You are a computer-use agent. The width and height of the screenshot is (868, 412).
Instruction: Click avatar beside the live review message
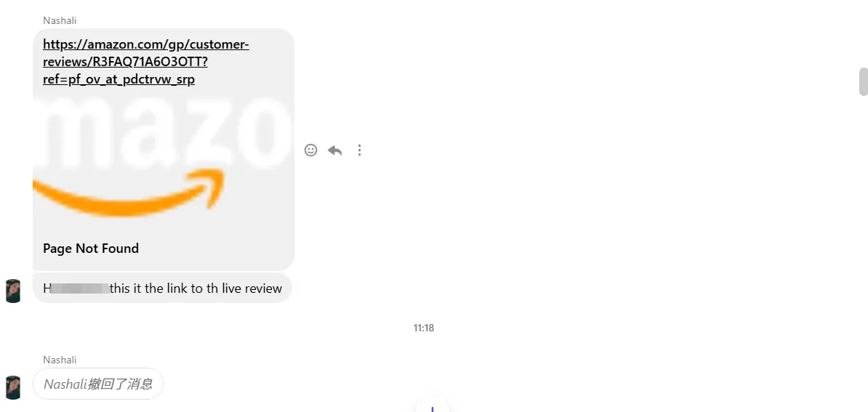(13, 291)
